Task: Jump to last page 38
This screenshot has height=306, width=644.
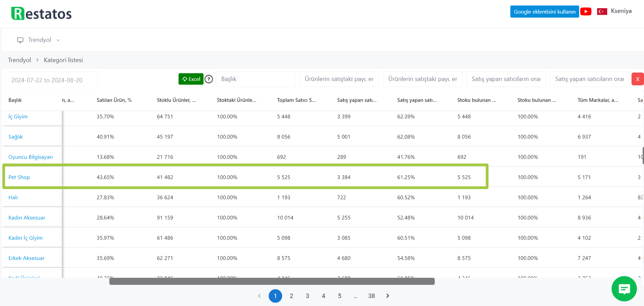Action: pos(372,296)
